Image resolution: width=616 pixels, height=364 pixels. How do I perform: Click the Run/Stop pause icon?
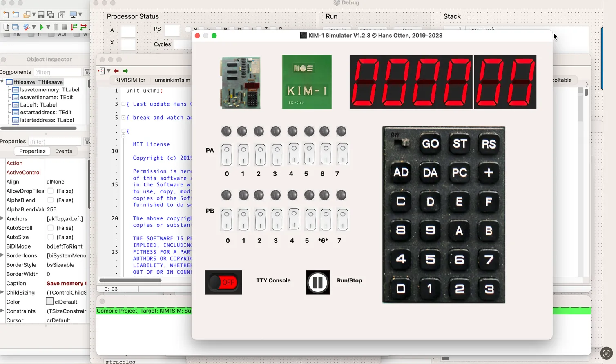pos(317,282)
